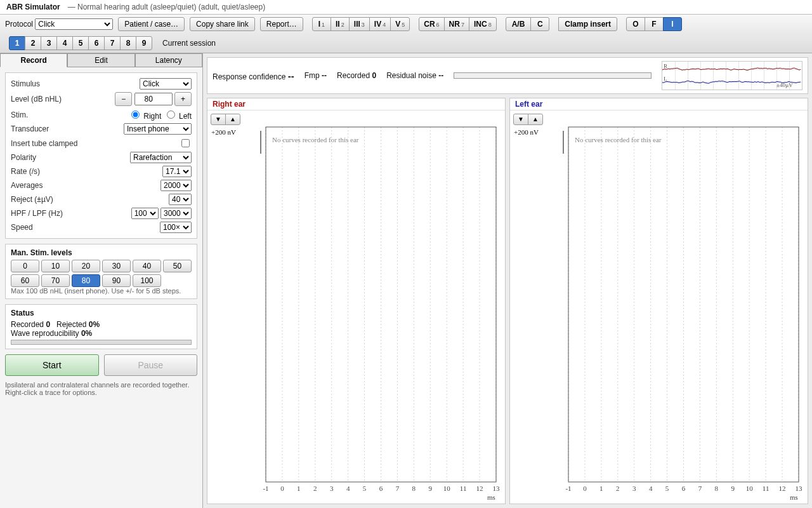This screenshot has width=812, height=508.
Task: Click the C curve button
Action: click(x=540, y=24)
